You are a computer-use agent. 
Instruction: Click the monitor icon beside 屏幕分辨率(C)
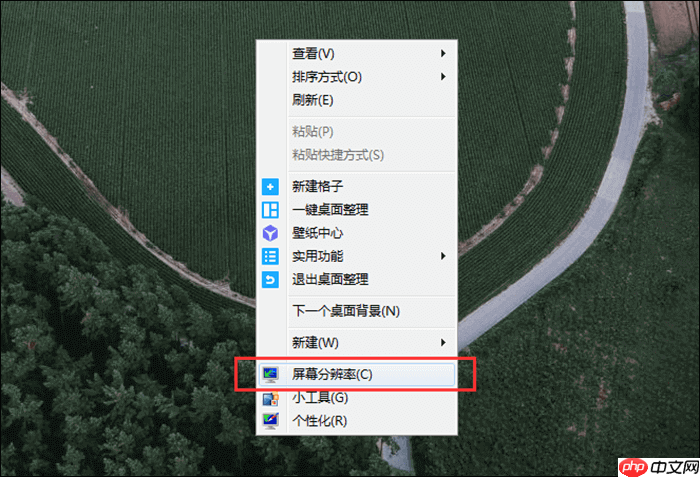[x=270, y=374]
